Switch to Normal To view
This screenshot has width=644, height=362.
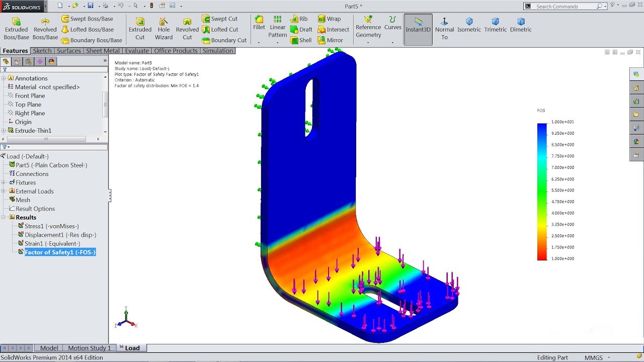coord(444,29)
